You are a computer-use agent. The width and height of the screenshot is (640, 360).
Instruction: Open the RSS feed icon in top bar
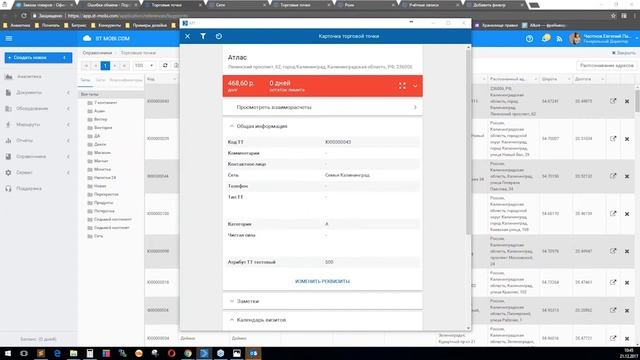[x=559, y=39]
